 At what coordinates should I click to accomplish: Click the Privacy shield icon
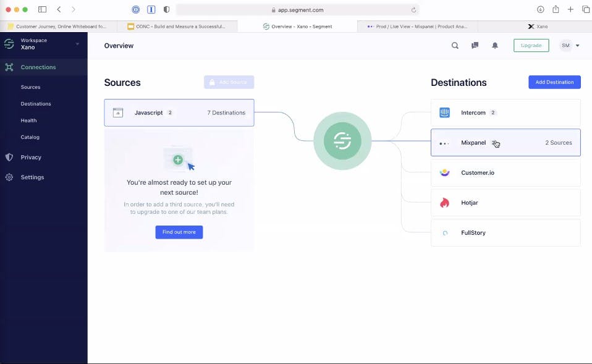[x=9, y=158]
